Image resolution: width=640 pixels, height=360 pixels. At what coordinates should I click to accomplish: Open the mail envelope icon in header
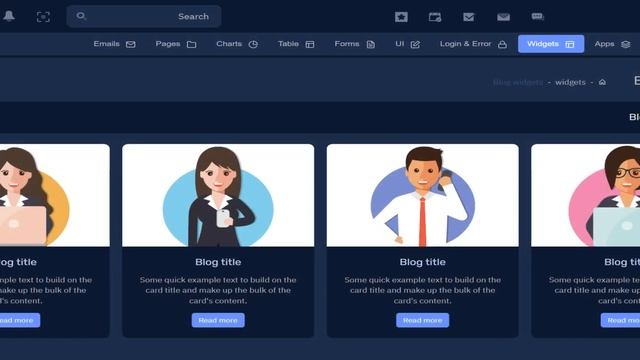[x=503, y=17]
